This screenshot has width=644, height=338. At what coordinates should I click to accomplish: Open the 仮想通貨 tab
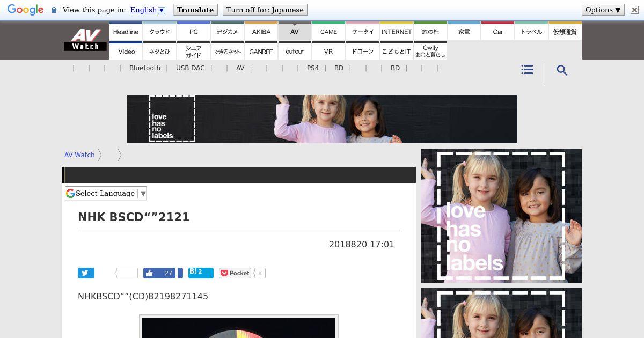565,31
